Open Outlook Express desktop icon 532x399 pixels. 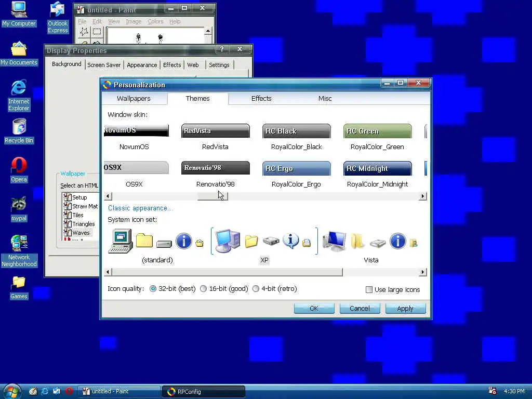(x=57, y=17)
